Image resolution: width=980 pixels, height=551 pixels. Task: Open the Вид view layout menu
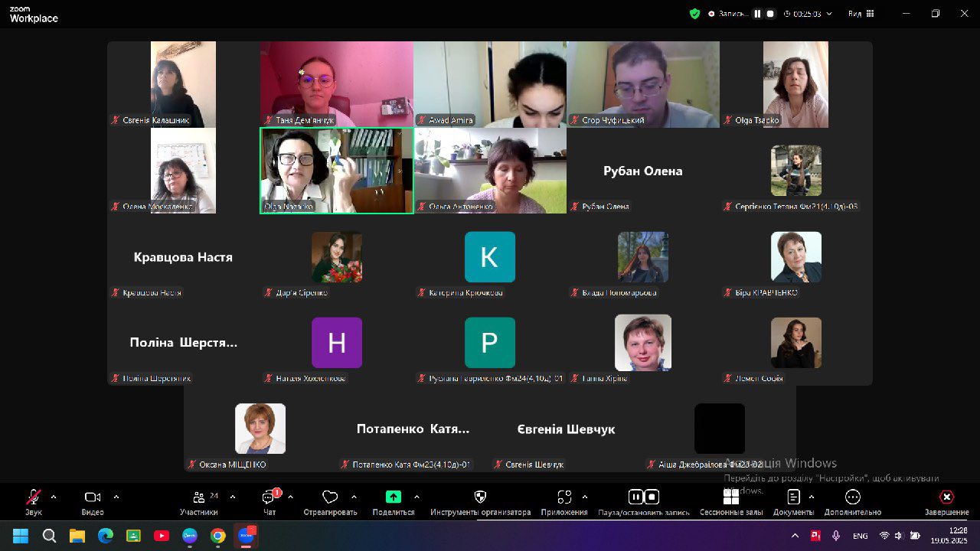click(x=861, y=14)
